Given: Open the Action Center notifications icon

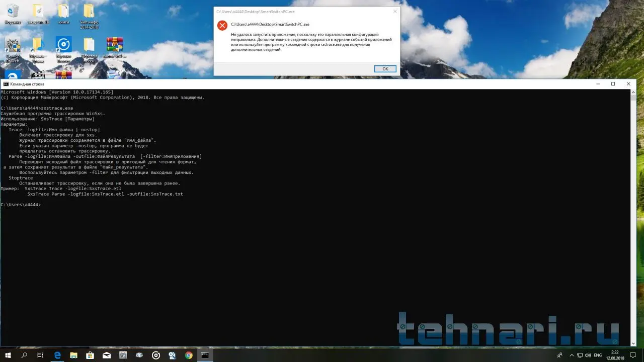Looking at the screenshot, I should (x=634, y=355).
